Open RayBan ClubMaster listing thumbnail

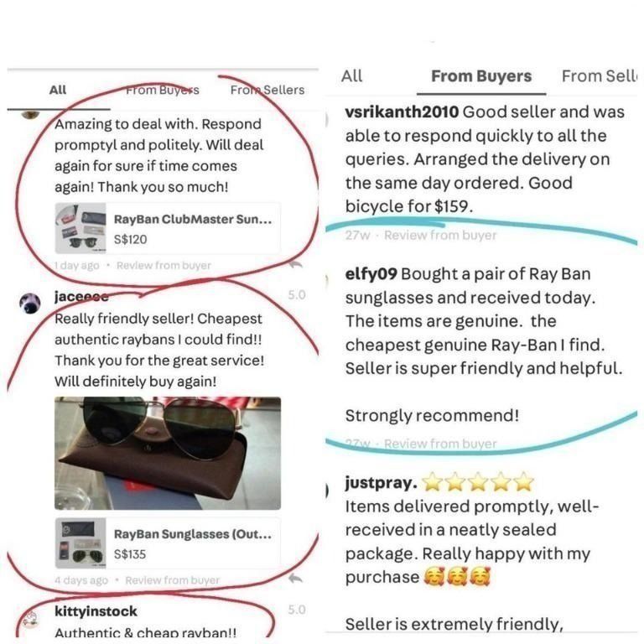pyautogui.click(x=80, y=228)
